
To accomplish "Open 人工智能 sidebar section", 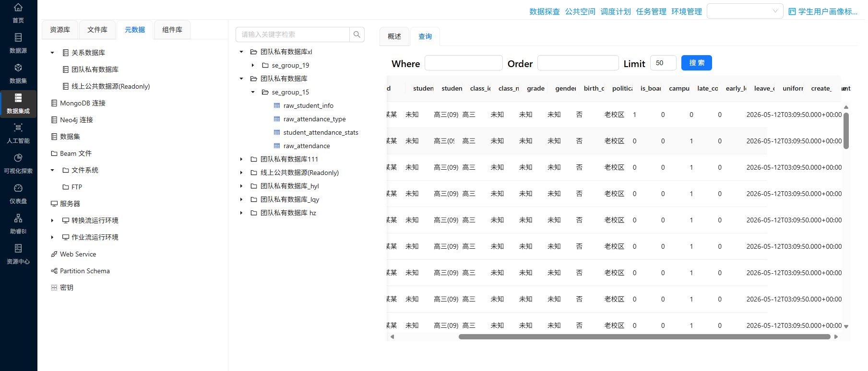I will tap(18, 133).
